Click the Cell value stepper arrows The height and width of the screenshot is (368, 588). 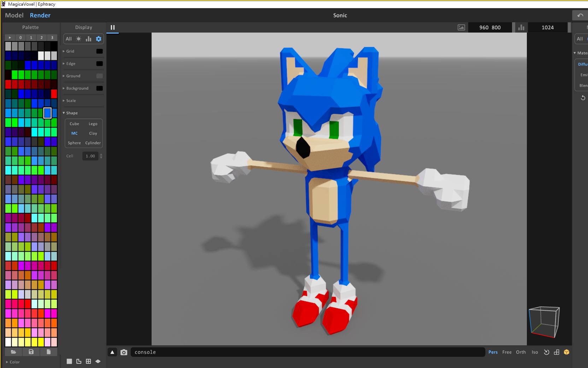pos(101,156)
